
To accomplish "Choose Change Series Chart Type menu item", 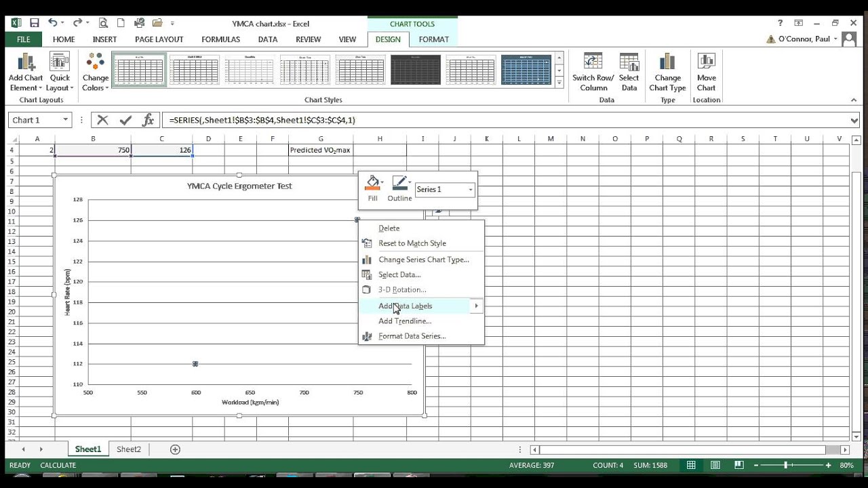I will 422,260.
